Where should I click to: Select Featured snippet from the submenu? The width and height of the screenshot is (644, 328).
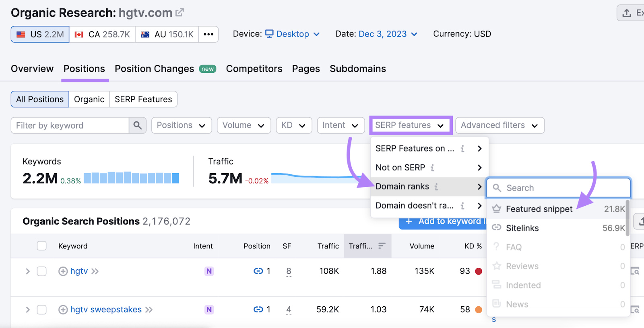click(539, 209)
